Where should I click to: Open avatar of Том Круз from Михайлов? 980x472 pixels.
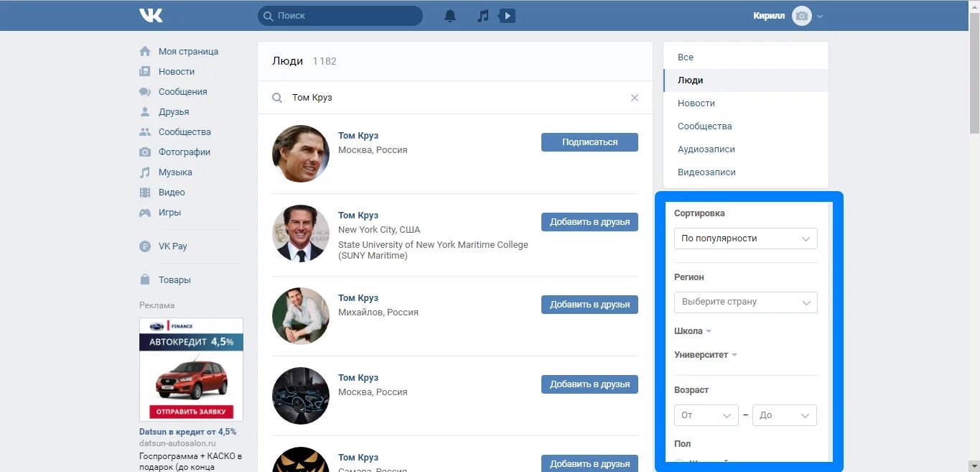point(301,316)
